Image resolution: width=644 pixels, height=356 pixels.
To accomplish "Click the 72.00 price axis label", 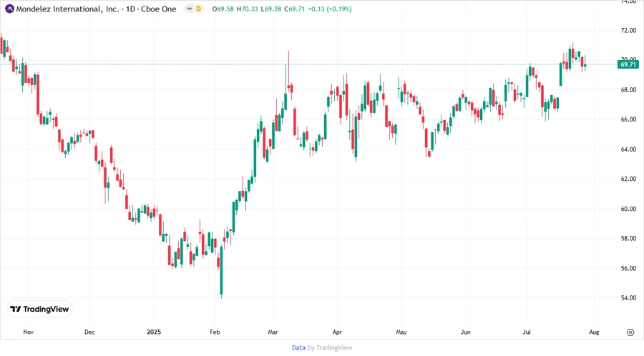I will (628, 30).
